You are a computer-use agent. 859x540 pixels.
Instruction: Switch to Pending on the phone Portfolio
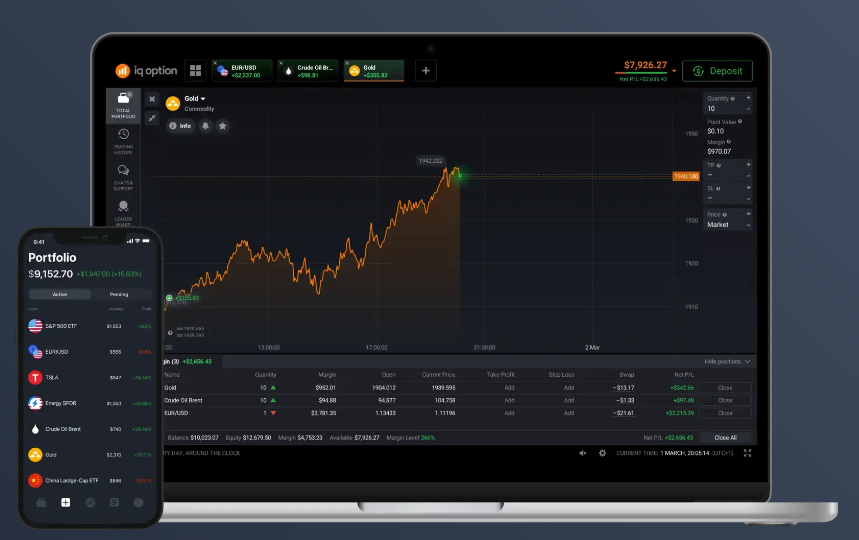click(x=119, y=295)
